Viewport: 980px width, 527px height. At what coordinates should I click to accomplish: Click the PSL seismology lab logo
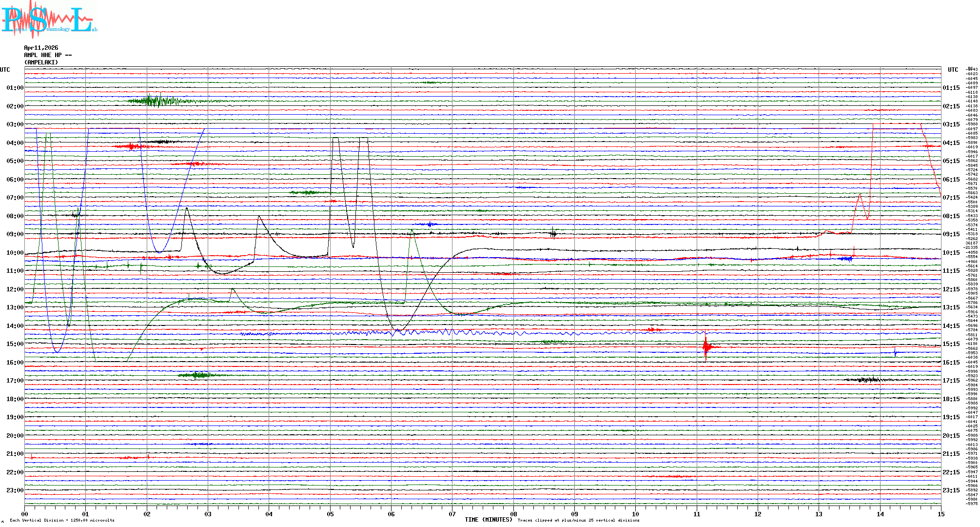(49, 20)
